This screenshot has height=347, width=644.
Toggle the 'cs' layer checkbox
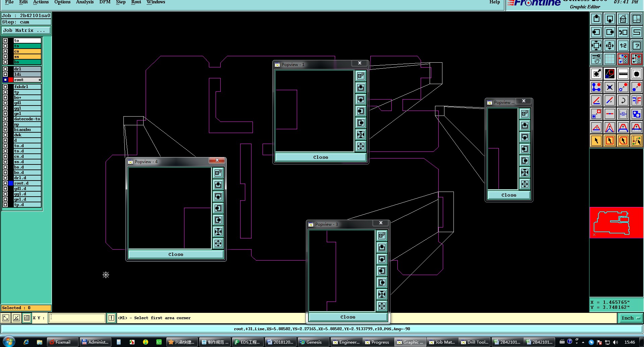pyautogui.click(x=5, y=51)
